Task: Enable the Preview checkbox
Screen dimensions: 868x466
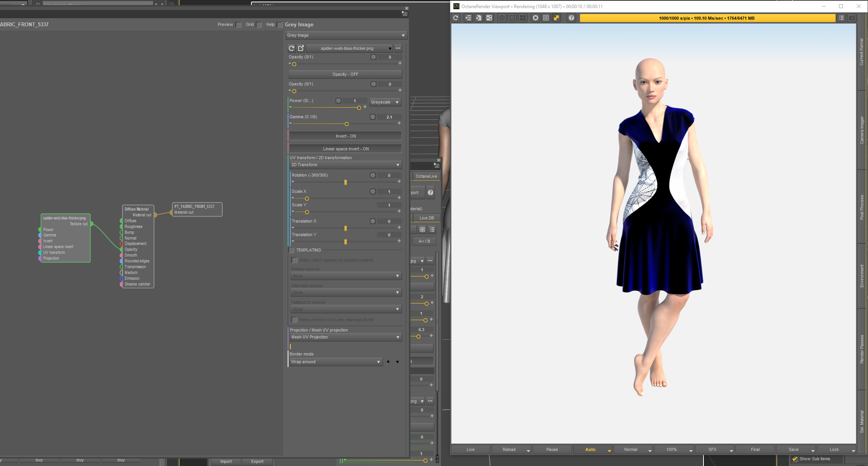Action: 239,25
